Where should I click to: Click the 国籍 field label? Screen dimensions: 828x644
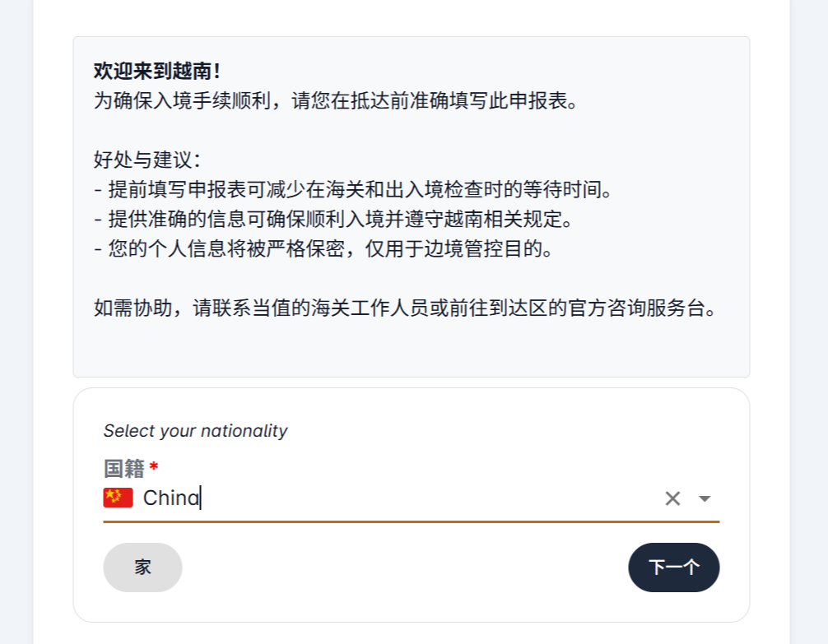point(124,469)
